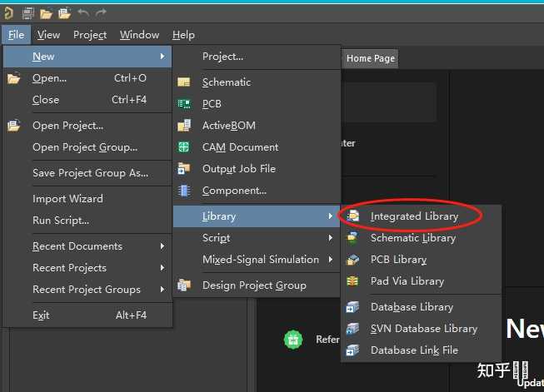
Task: Open the Help menu
Action: coord(183,35)
